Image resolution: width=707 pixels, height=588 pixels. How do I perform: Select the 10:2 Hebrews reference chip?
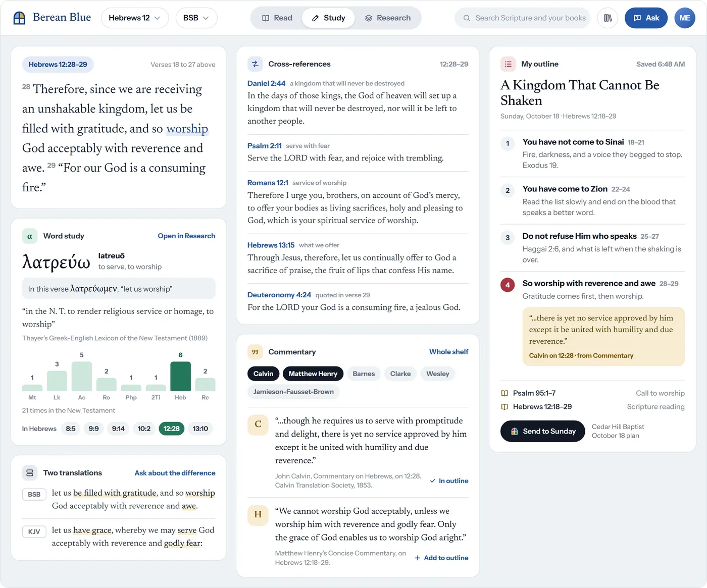(144, 429)
